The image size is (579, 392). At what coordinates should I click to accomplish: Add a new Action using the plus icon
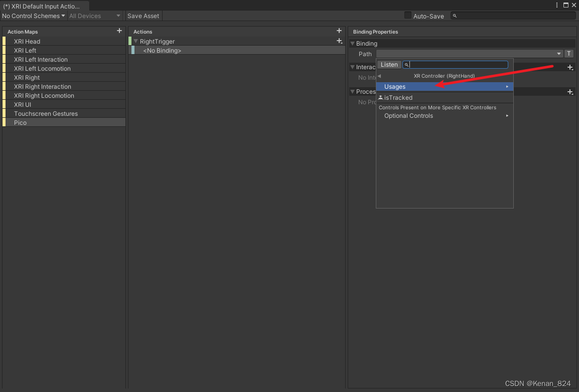pyautogui.click(x=339, y=31)
